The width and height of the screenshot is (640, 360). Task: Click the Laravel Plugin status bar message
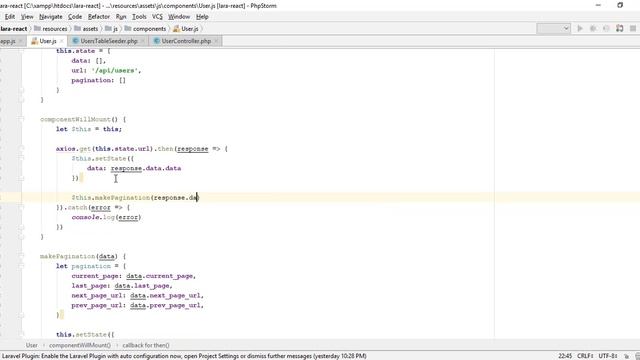tap(184, 356)
